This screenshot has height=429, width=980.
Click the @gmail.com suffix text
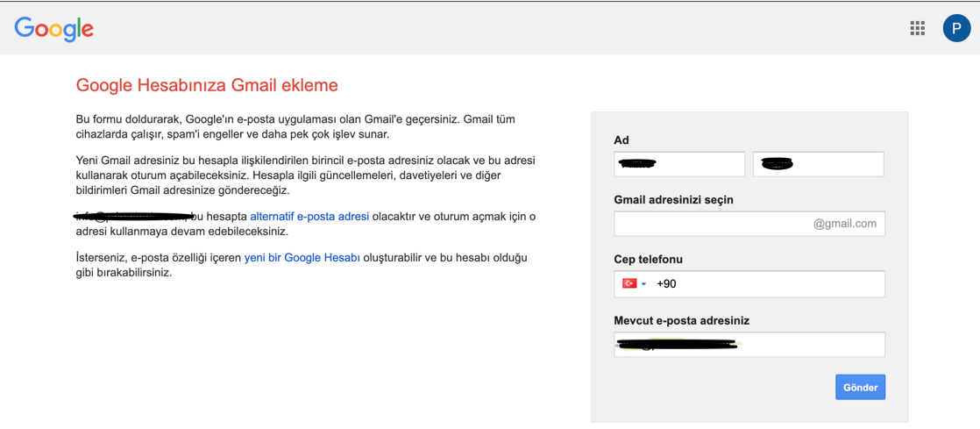(844, 224)
